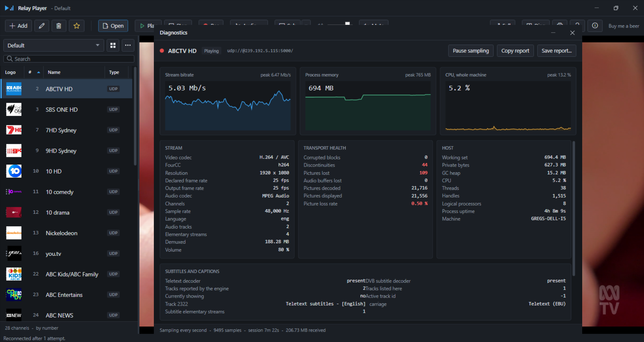Click the channel list vertical scrollbar

pos(135,116)
